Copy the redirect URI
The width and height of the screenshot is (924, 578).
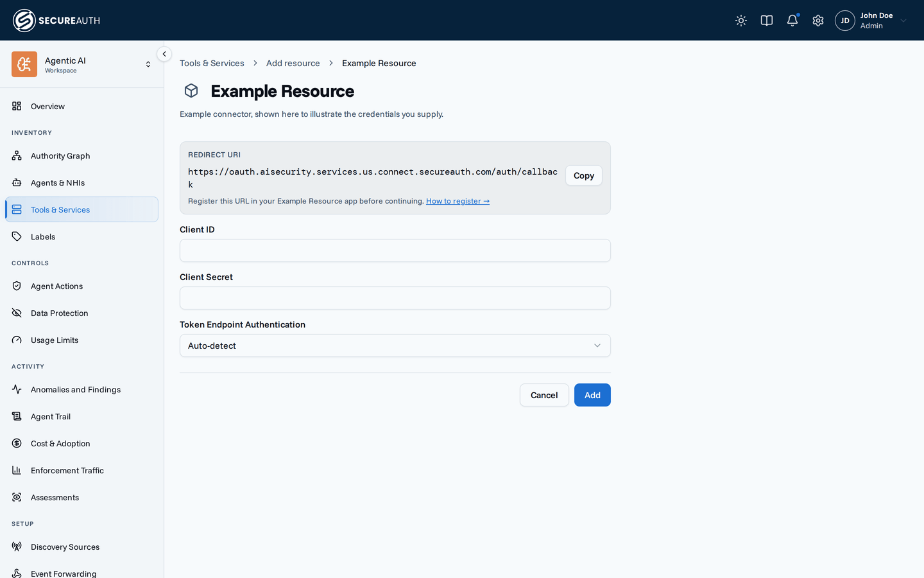point(584,175)
